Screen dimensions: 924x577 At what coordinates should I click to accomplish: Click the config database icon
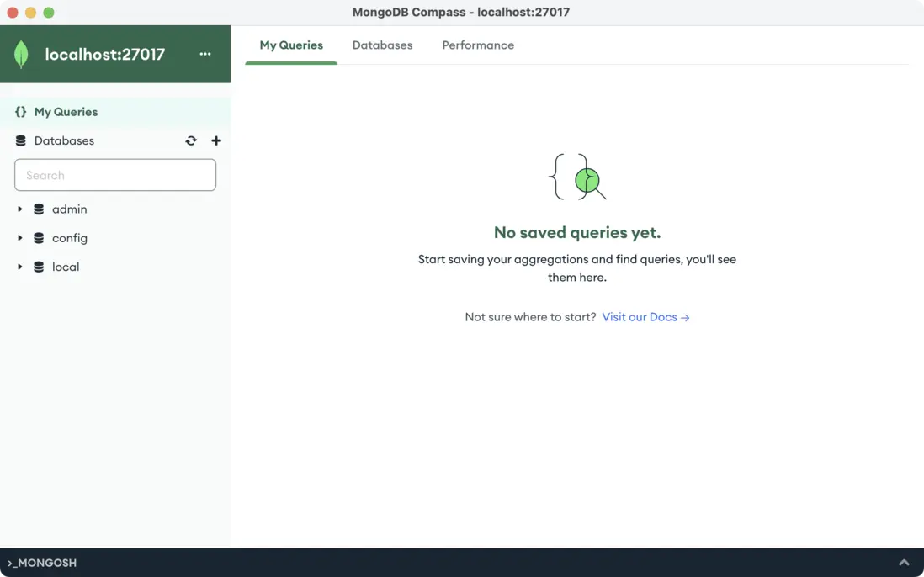click(x=39, y=238)
